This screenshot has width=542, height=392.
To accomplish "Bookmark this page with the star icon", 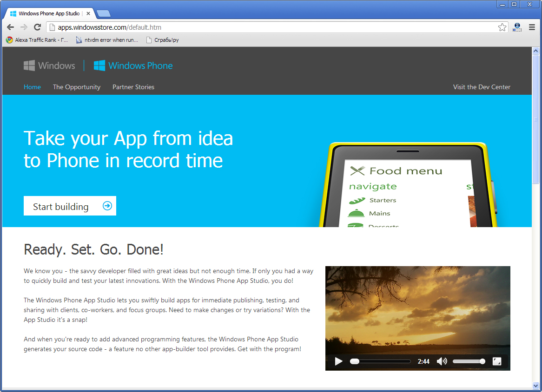I will 502,27.
